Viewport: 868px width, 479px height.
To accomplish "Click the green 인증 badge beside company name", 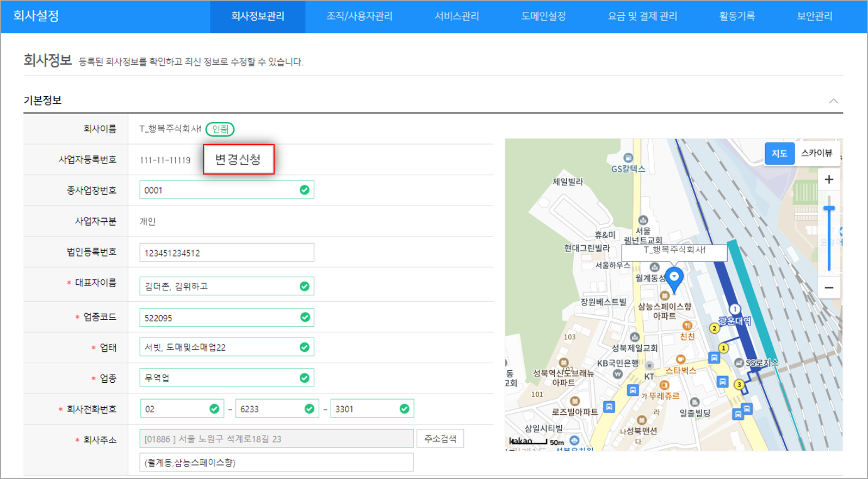I will 220,129.
